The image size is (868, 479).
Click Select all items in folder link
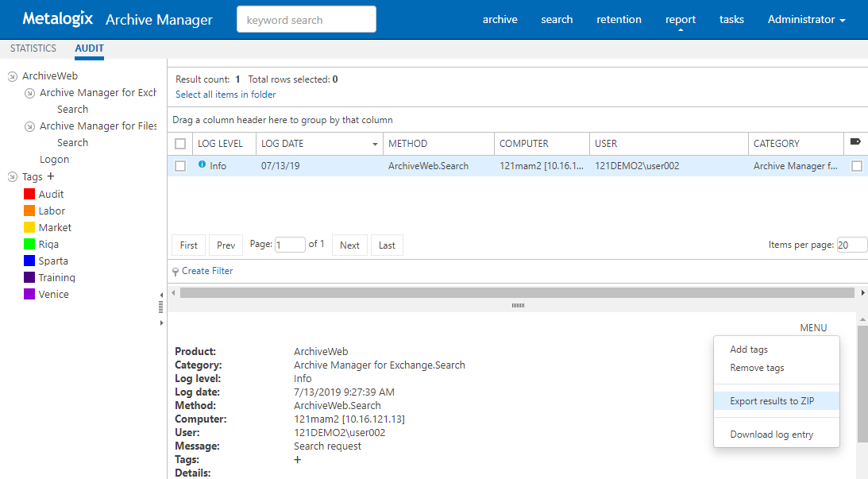point(226,95)
